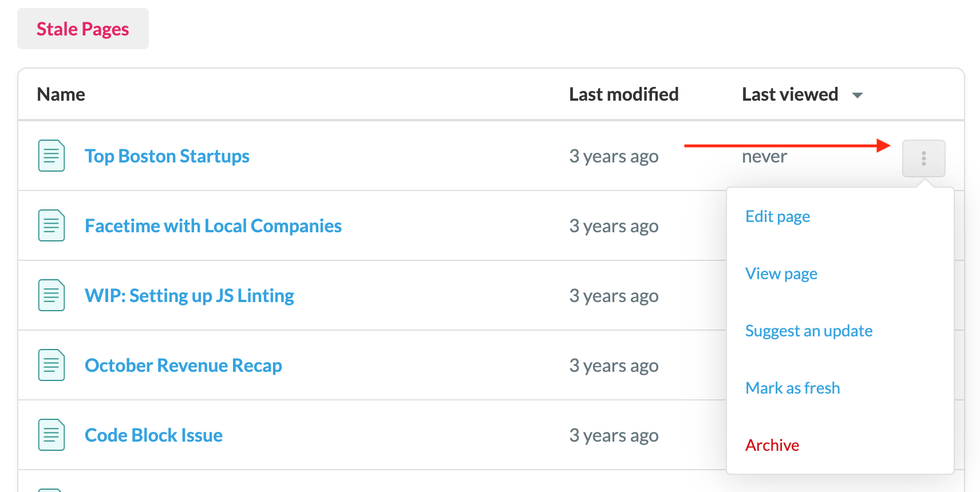Image resolution: width=980 pixels, height=492 pixels.
Task: Sort the table by Last modified
Action: click(x=623, y=94)
